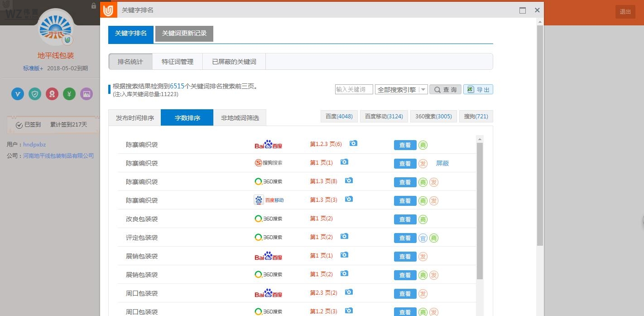Click the green 商 icon in 改良包装袋 row
This screenshot has height=316, width=644.
(x=423, y=219)
